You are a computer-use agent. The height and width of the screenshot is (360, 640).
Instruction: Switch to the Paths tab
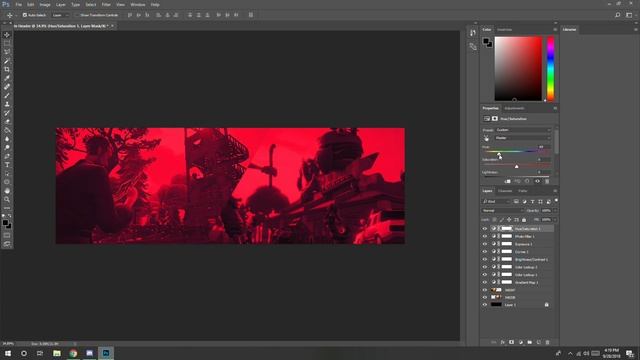click(x=522, y=191)
